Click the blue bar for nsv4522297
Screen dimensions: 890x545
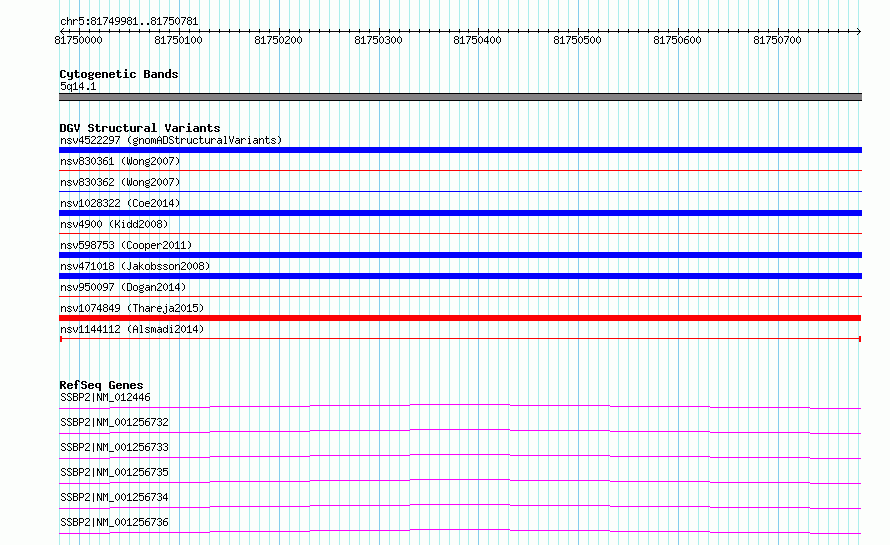pyautogui.click(x=460, y=150)
